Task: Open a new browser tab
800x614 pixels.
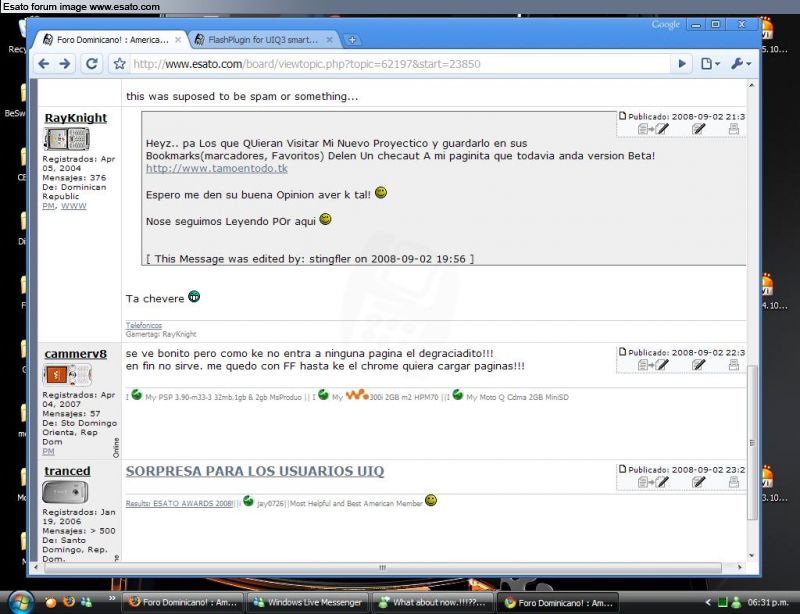Action: (x=352, y=40)
